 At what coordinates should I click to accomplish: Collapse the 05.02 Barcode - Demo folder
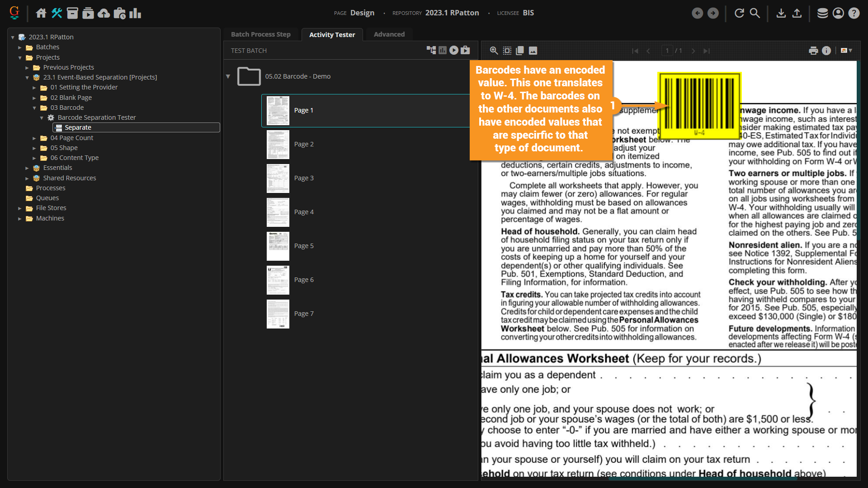tap(228, 76)
